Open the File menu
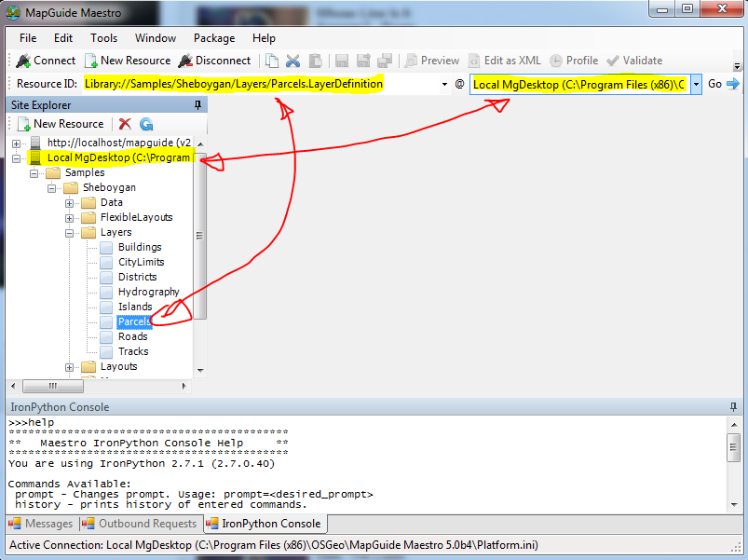This screenshot has width=748, height=560. (28, 38)
